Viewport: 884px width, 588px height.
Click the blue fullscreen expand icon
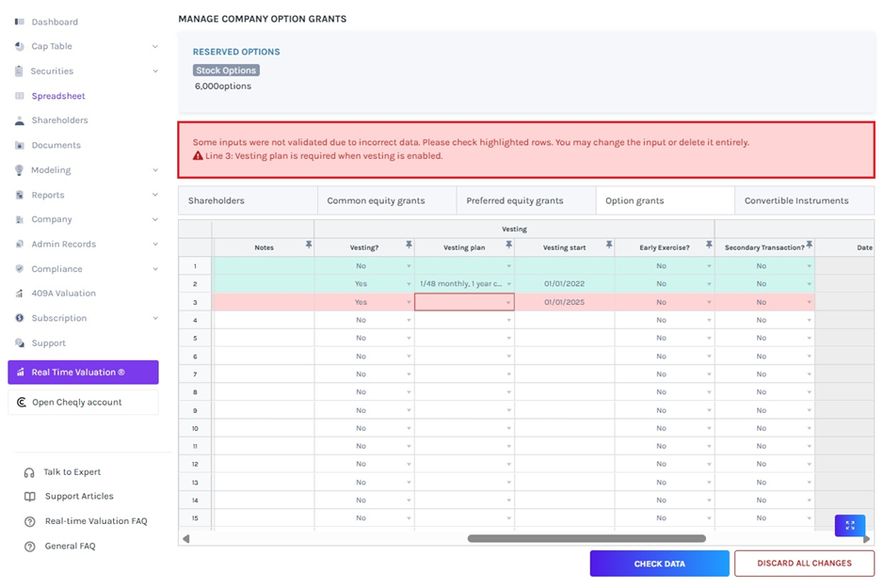point(849,525)
